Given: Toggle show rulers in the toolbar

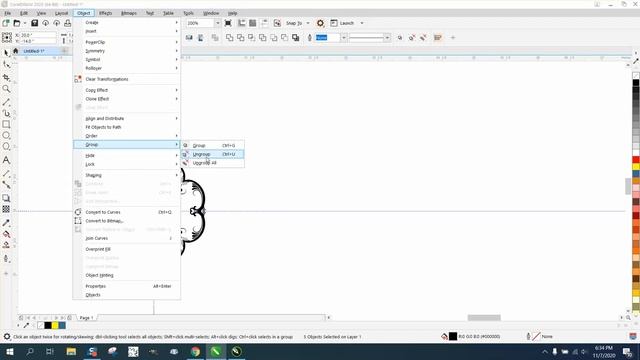Looking at the screenshot, I should pos(242,23).
